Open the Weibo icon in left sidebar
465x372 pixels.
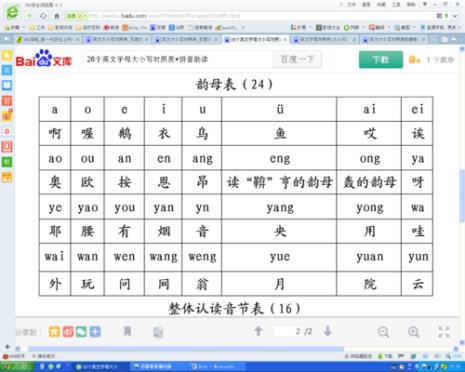coord(7,116)
